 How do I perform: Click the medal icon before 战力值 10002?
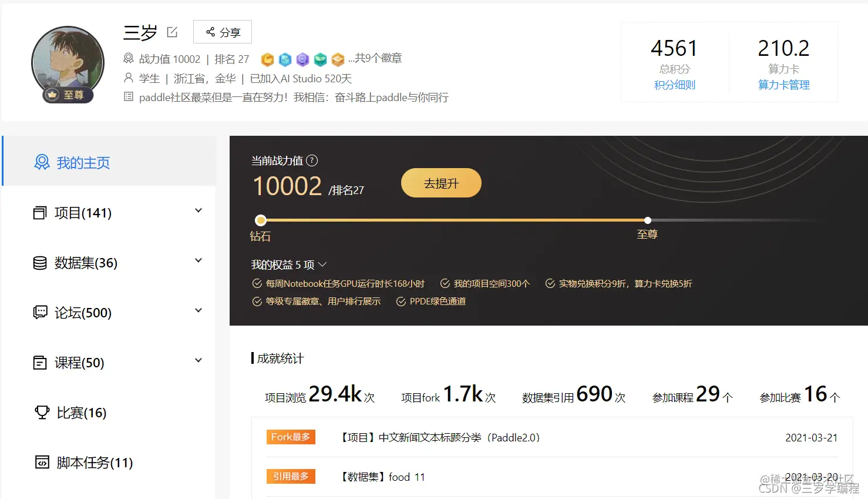pyautogui.click(x=128, y=58)
